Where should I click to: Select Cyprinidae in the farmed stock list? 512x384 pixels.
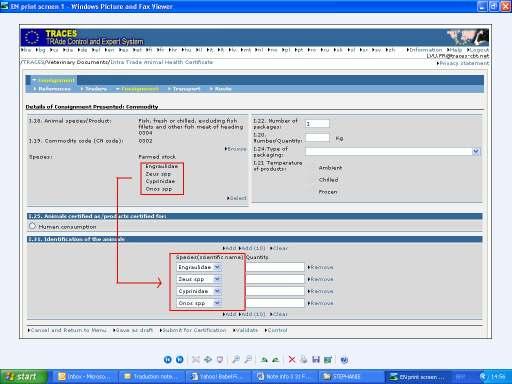tap(160, 181)
